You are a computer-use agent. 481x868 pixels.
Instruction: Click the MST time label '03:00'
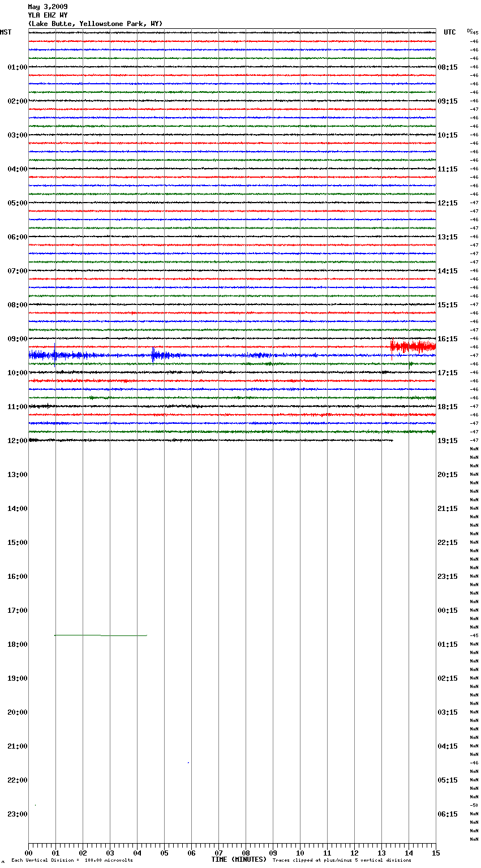[18, 135]
